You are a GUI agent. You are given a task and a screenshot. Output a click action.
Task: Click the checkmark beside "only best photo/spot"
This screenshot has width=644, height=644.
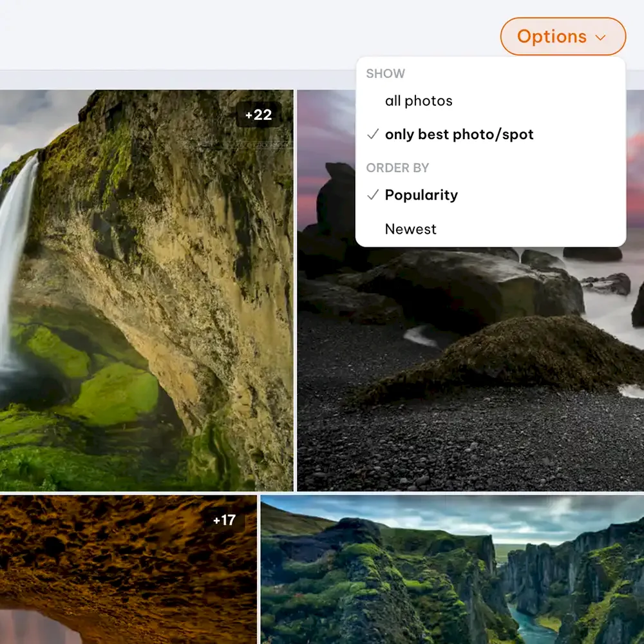[x=372, y=135]
